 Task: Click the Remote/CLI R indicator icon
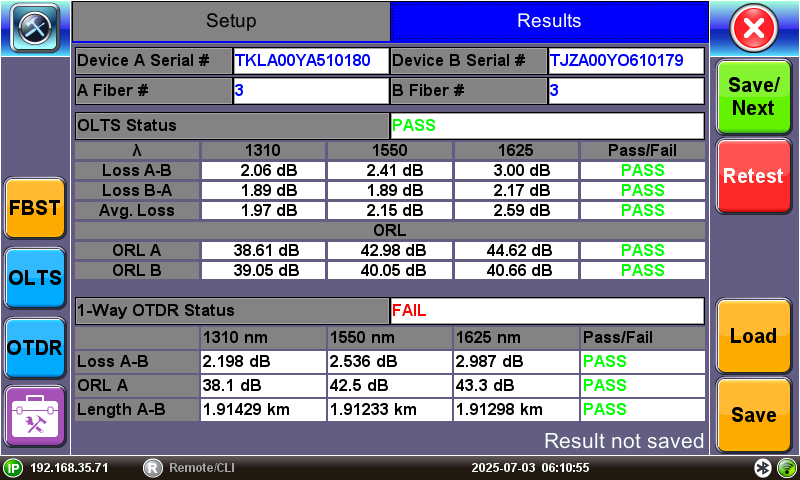click(x=152, y=468)
